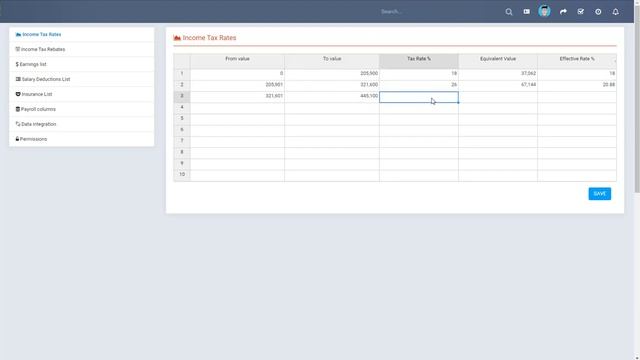Click the Salary Deductions List icon

pyautogui.click(x=18, y=79)
